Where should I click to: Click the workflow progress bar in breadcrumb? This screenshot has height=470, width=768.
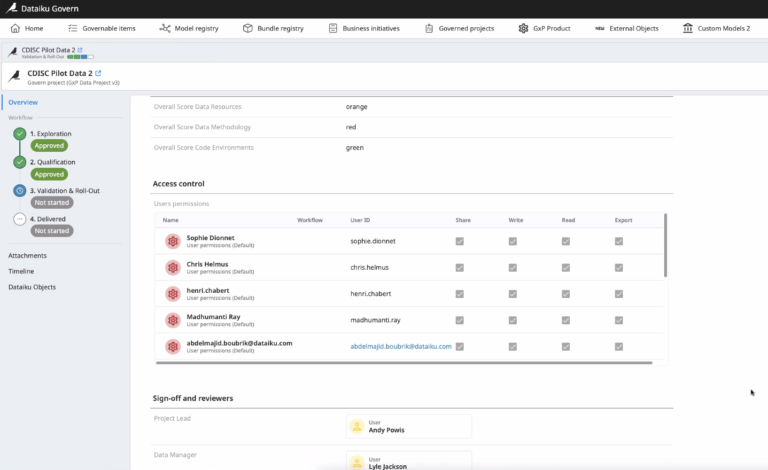click(80, 57)
